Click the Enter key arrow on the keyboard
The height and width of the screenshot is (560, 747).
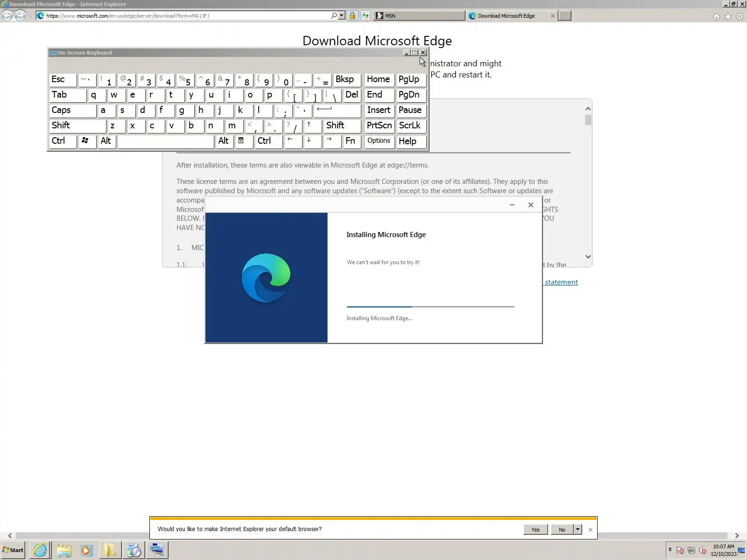(x=338, y=111)
